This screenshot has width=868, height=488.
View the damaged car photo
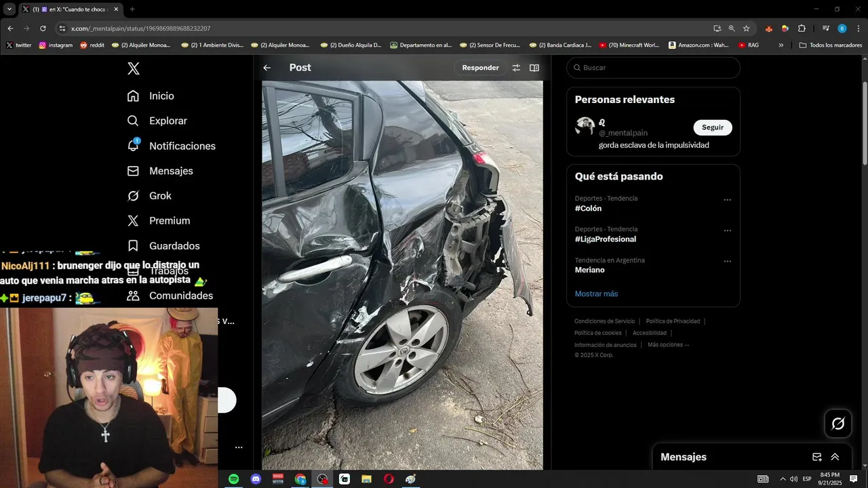402,275
